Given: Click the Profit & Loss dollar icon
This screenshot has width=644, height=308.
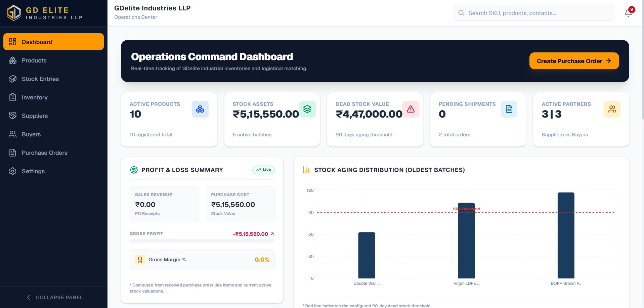Looking at the screenshot, I should point(134,170).
